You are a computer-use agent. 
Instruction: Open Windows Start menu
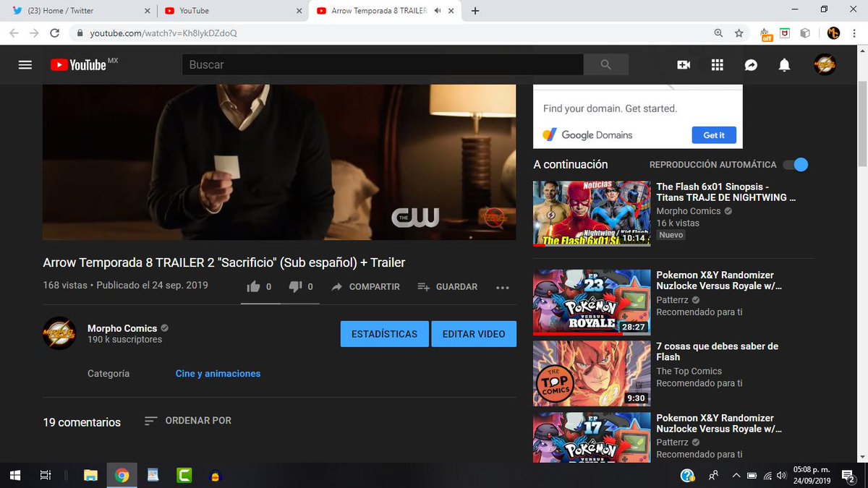tap(14, 475)
